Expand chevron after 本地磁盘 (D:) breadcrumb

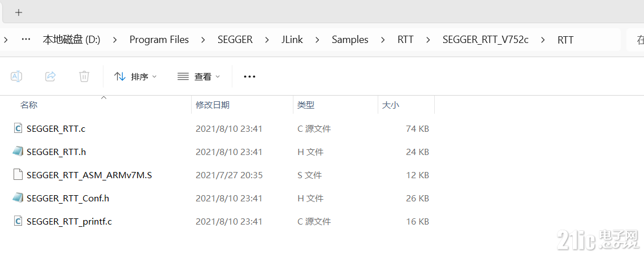point(115,40)
